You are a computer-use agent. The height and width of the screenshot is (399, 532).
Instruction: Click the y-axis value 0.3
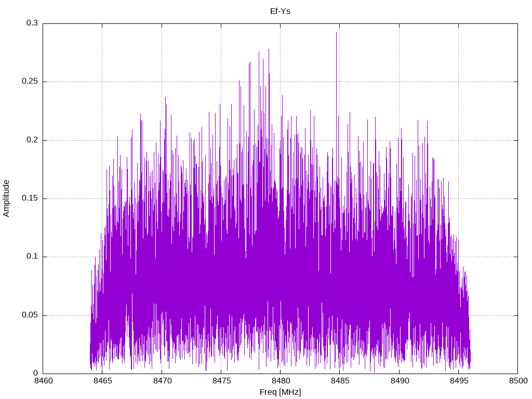(x=32, y=23)
